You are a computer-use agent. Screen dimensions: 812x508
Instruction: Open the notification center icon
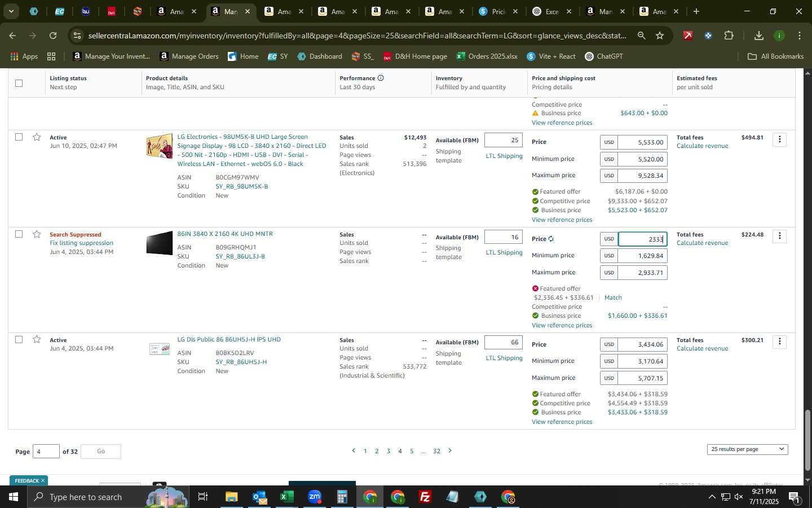point(794,497)
